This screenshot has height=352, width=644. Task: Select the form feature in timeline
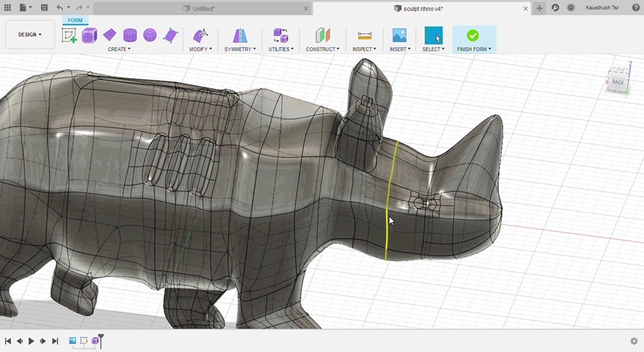[x=95, y=340]
